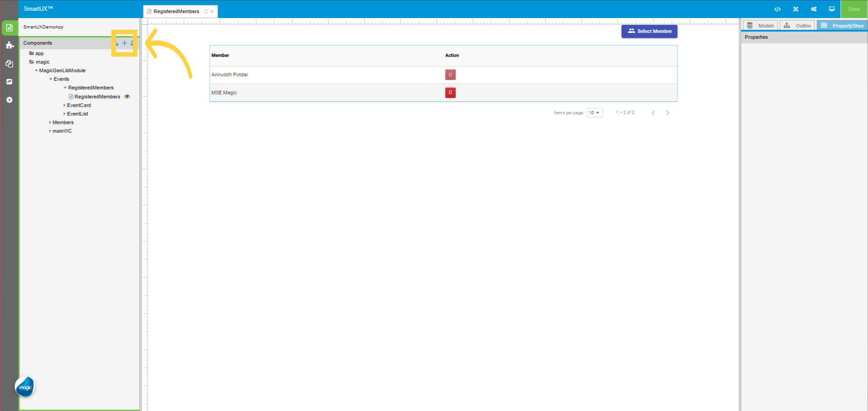
Task: Expand the Members tree node
Action: pos(50,122)
